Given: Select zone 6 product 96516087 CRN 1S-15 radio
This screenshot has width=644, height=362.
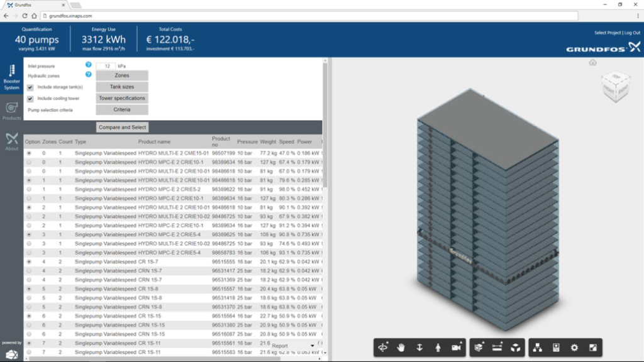Looking at the screenshot, I should (29, 334).
